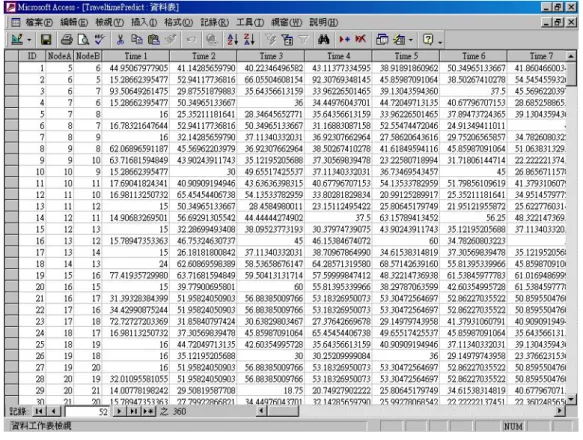Sort descending with the Z-A icon

[x=249, y=39]
